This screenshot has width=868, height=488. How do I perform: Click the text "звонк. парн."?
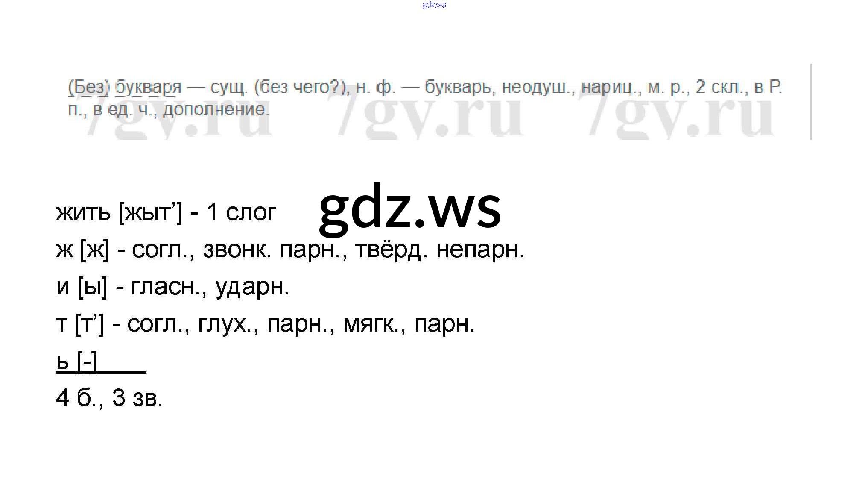[x=275, y=250]
